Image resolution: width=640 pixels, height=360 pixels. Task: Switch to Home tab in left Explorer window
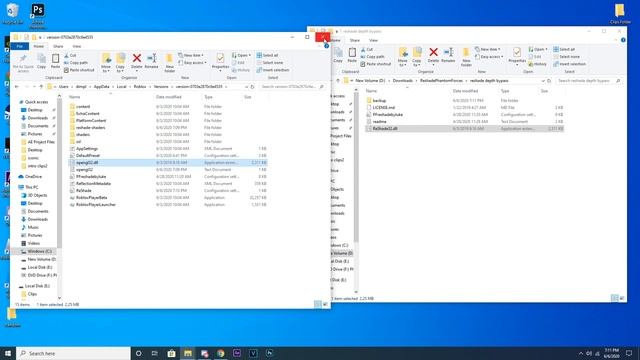(x=38, y=46)
